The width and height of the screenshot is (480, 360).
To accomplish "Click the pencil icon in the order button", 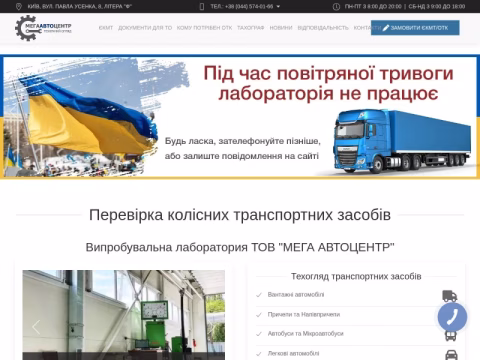I will click(386, 28).
